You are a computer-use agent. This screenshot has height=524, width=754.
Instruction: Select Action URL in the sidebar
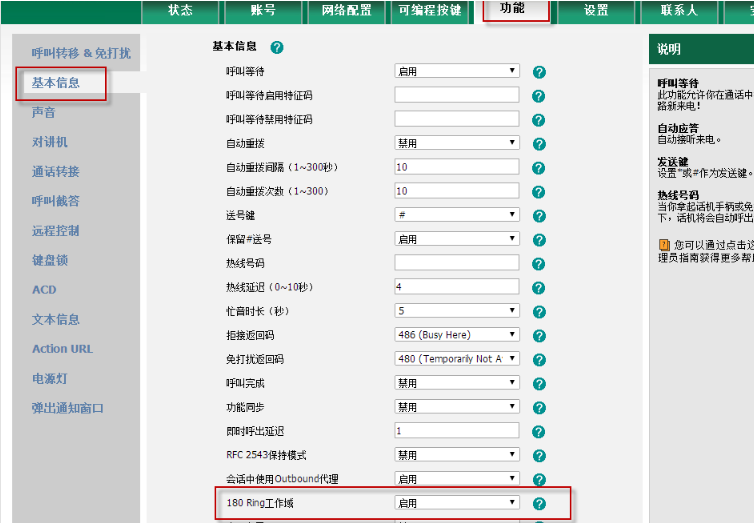[62, 349]
